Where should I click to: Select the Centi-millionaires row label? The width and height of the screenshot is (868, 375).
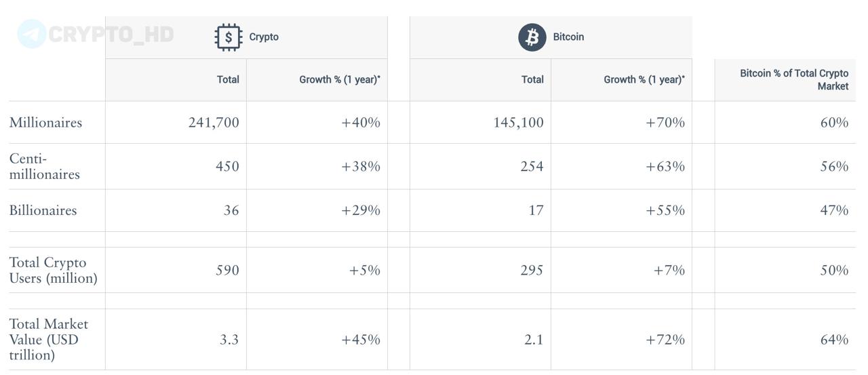(x=44, y=166)
